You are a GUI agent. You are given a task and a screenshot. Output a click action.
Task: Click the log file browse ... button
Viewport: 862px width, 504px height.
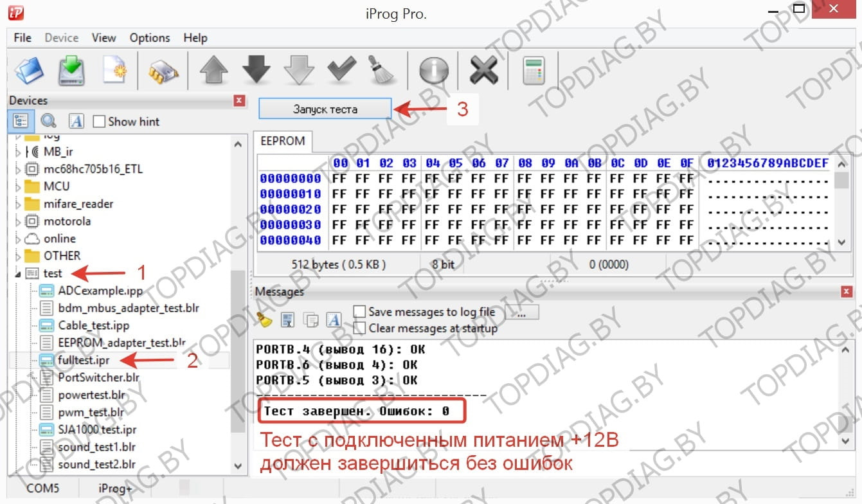522,312
